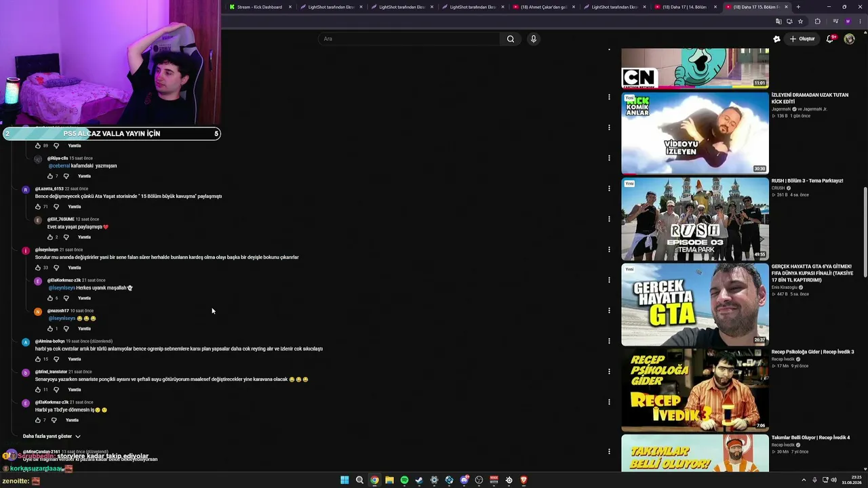This screenshot has height=488, width=868.
Task: Open 'RUSH | Bölüm 3 - Tema Parktayız!' title
Action: pos(807,181)
